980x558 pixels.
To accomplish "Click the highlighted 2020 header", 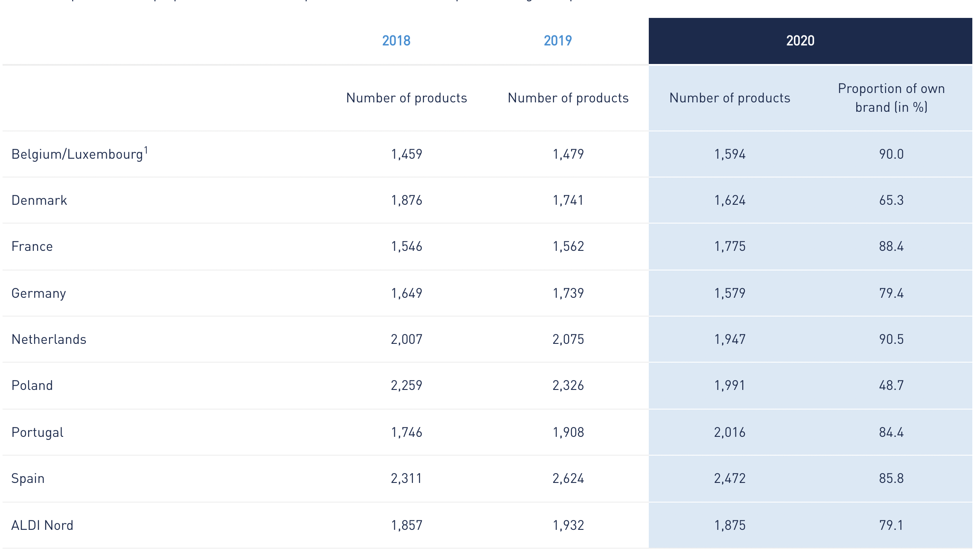I will 800,41.
